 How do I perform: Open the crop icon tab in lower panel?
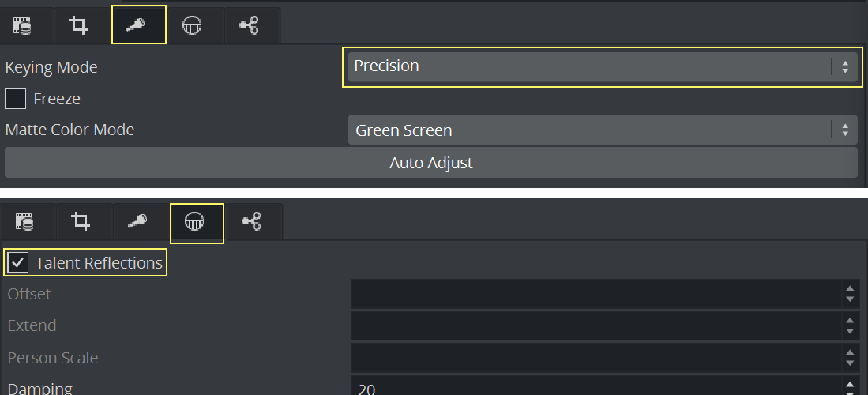pos(81,223)
